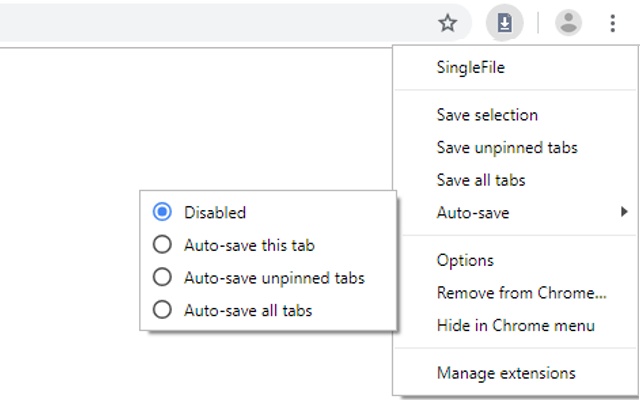Open Manage extensions

click(506, 373)
